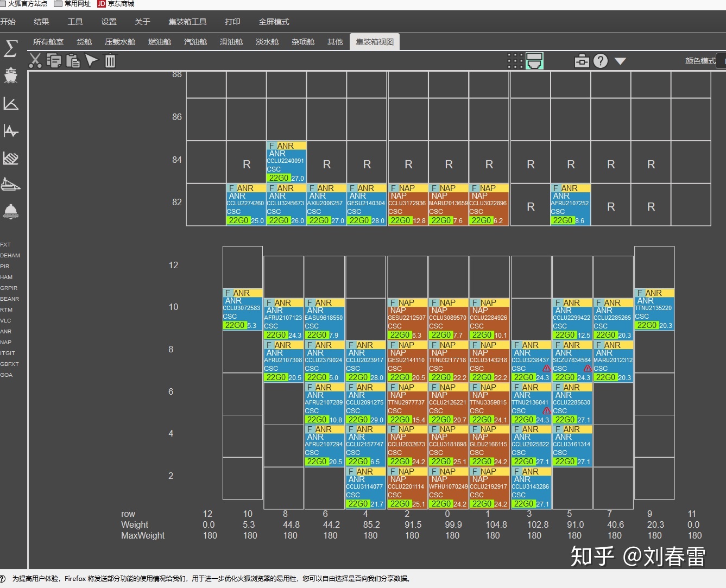Click the paste clipboard icon
Screen dimensions: 726x588
coord(73,61)
